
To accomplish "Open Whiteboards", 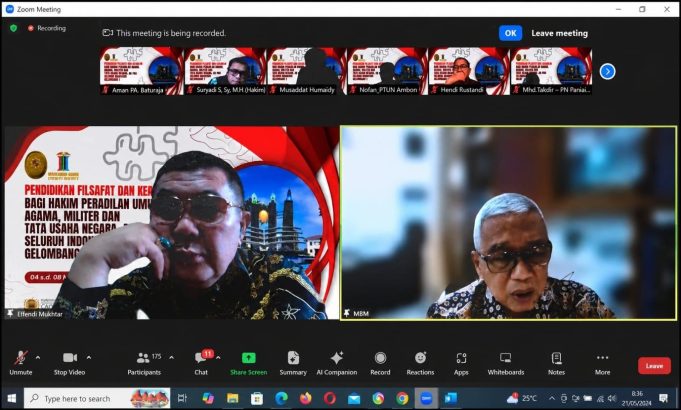I will [506, 363].
